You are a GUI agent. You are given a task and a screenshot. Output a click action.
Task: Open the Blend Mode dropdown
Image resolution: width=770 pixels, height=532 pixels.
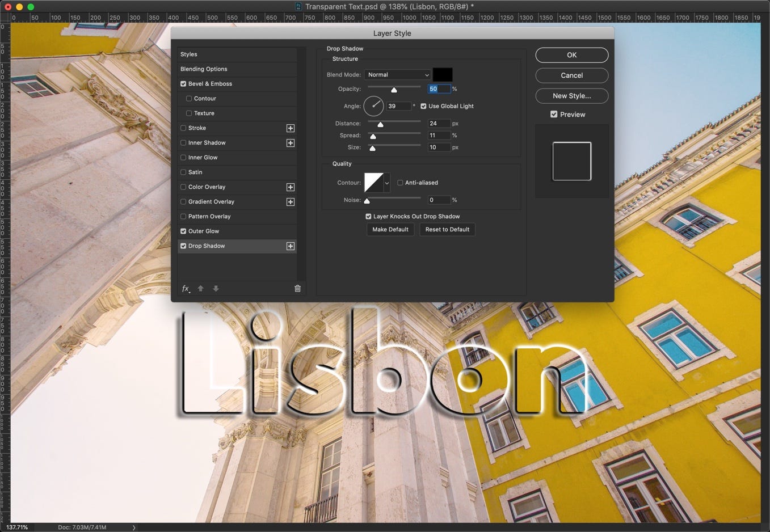click(398, 75)
